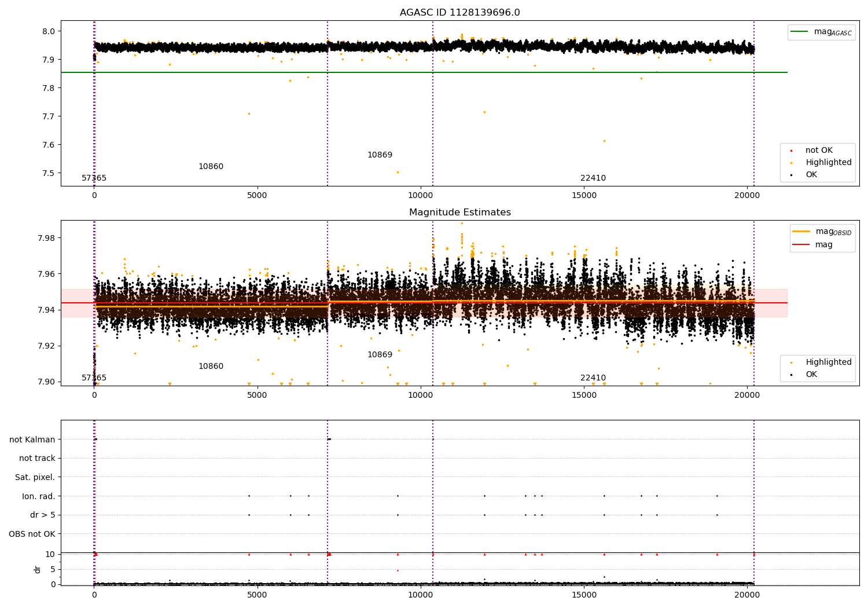Click the rotated 'dr' y-axis label
Image resolution: width=868 pixels, height=608 pixels.
tap(38, 570)
